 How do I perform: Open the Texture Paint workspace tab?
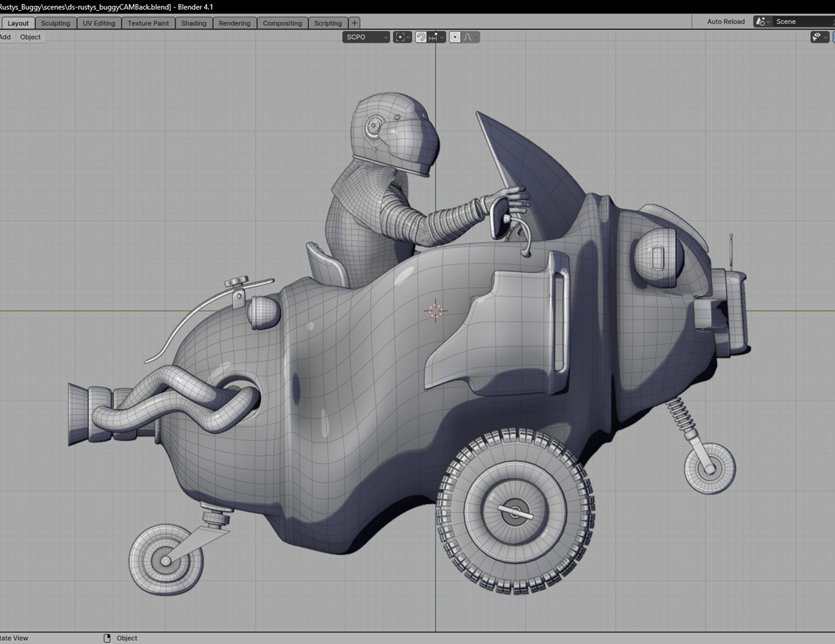pyautogui.click(x=148, y=23)
